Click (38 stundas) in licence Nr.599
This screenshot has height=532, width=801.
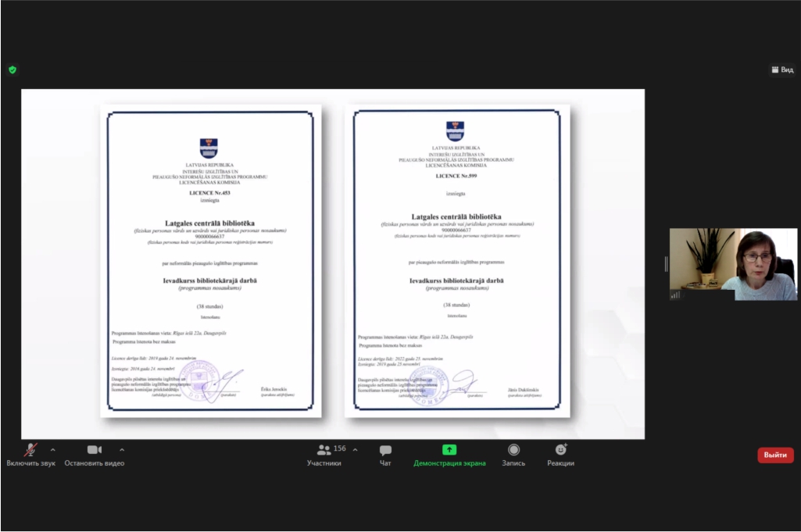point(456,305)
